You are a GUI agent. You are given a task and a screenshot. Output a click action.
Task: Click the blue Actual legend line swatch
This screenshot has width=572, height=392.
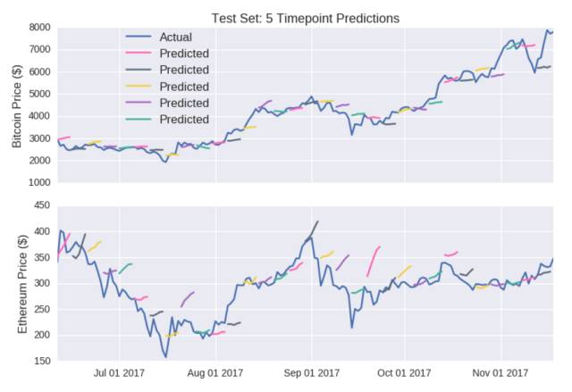139,37
